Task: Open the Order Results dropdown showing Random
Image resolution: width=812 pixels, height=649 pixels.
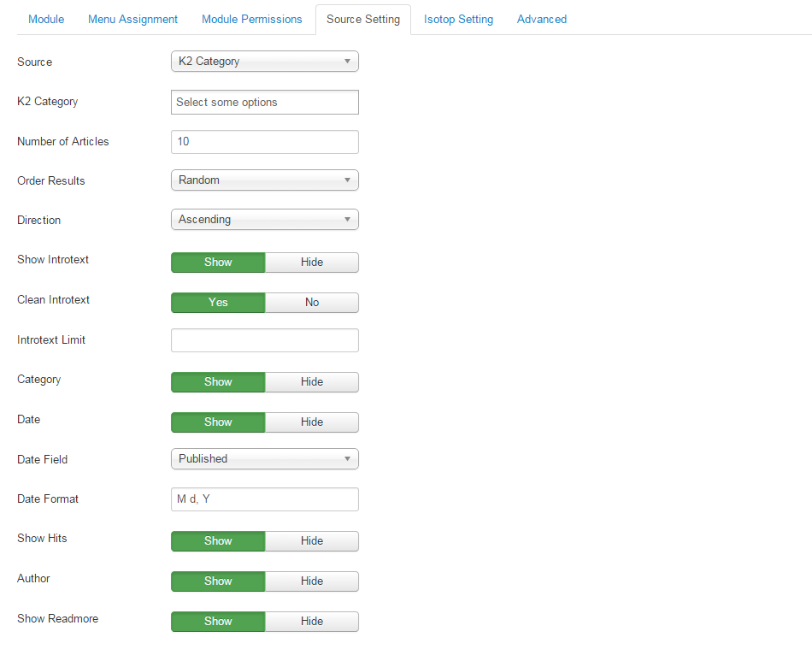Action: (265, 180)
